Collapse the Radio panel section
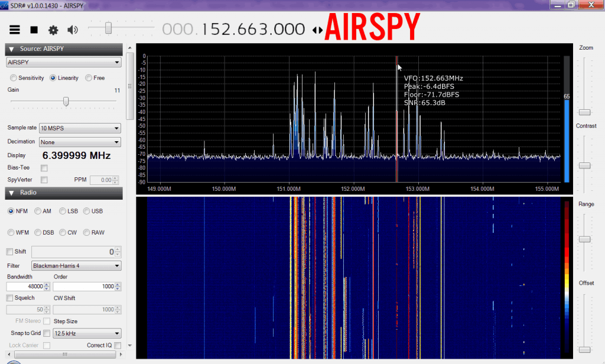 tap(11, 193)
